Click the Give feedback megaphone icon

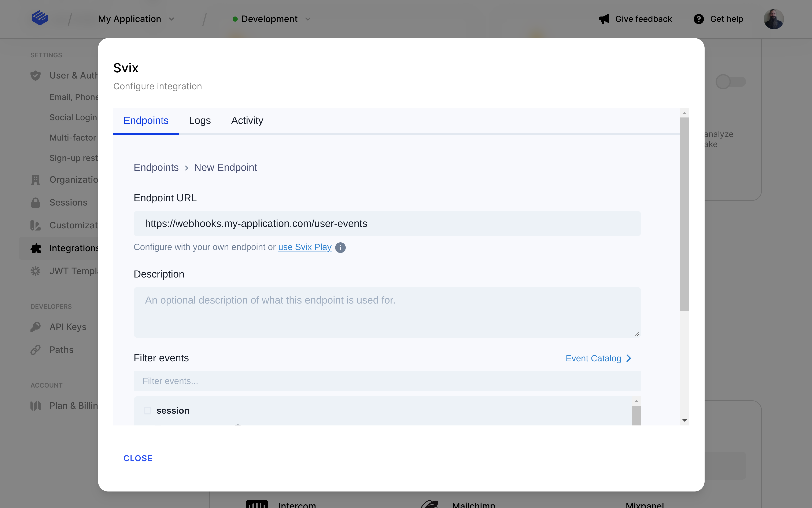pos(604,19)
